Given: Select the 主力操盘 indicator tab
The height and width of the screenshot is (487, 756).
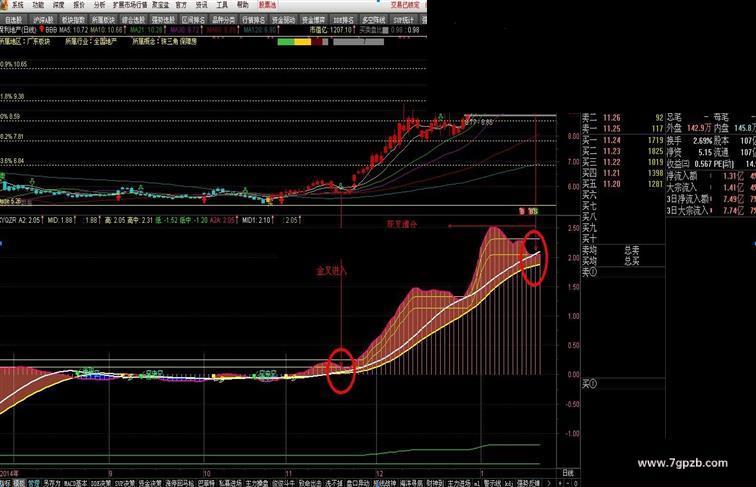Looking at the screenshot, I should coord(256,483).
